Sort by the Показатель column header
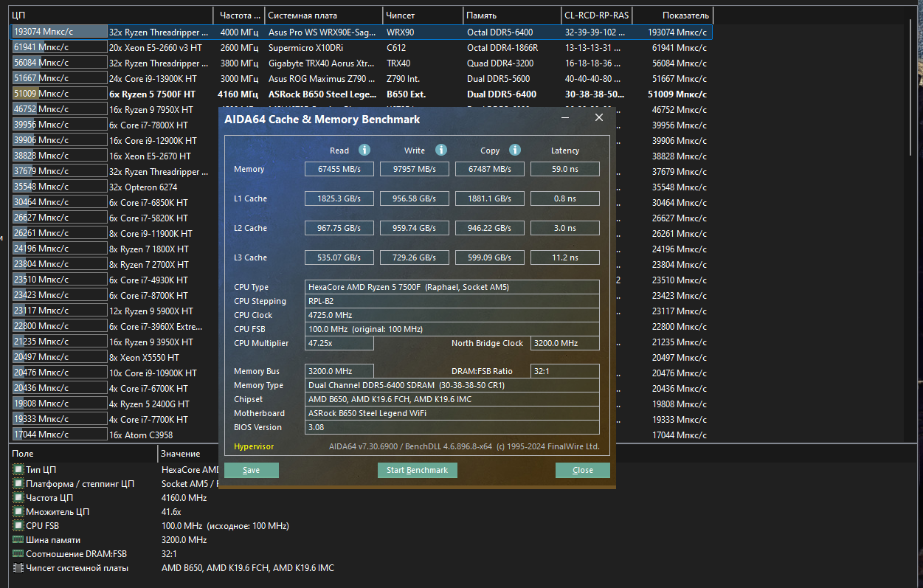 tap(673, 15)
